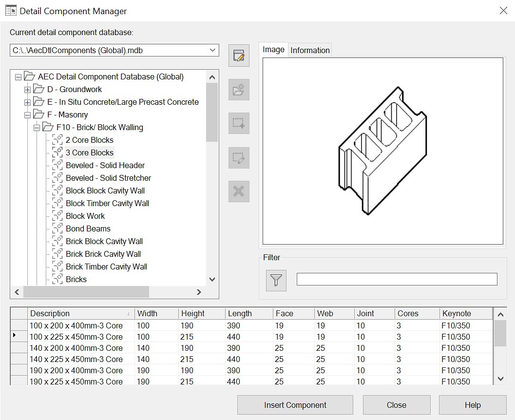The height and width of the screenshot is (420, 515).
Task: Click the tree horizontal scrollbar thumb
Action: pos(86,292)
